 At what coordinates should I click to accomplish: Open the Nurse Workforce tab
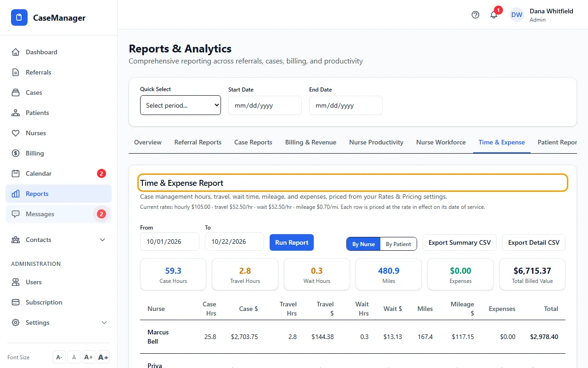click(441, 142)
